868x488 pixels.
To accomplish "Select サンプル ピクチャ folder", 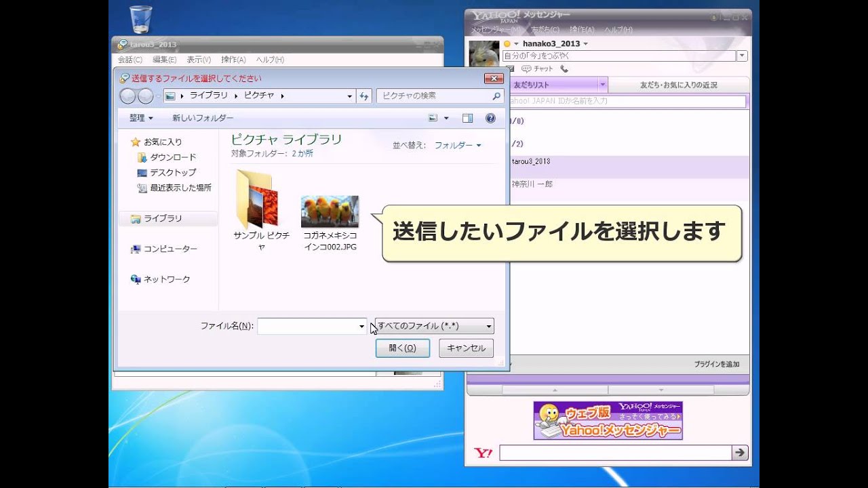I will tap(261, 210).
